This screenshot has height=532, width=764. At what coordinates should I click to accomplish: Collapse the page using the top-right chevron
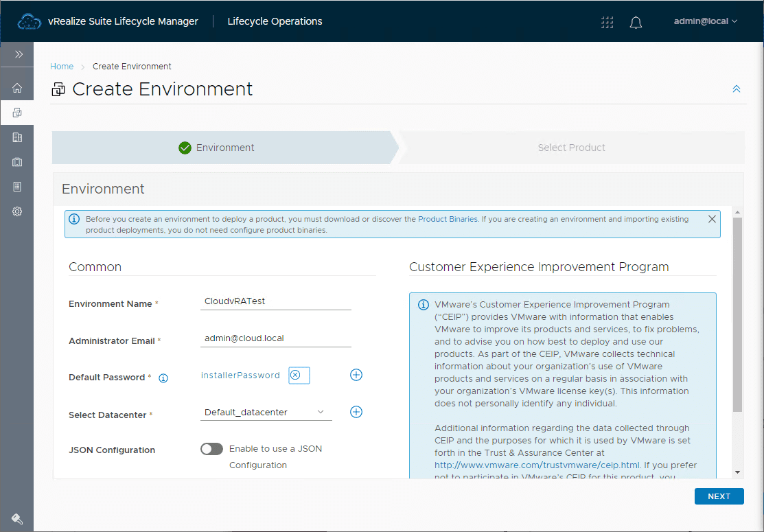click(x=736, y=89)
